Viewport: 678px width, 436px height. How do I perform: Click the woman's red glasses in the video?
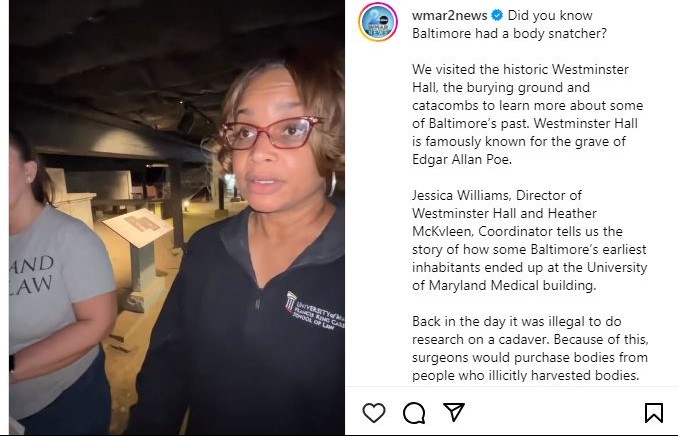(270, 133)
